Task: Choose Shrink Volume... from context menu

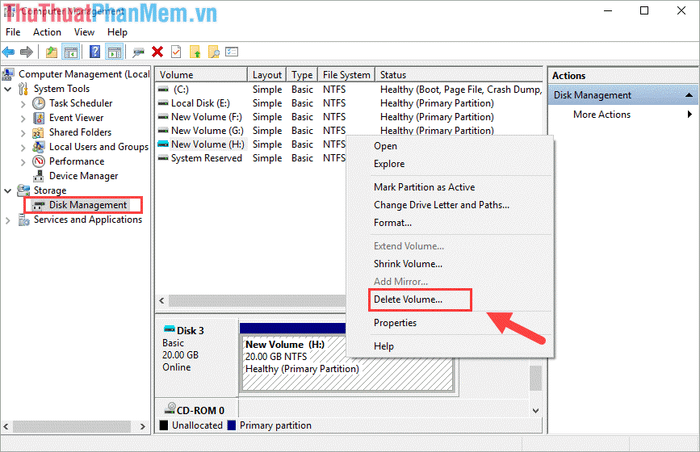Action: [x=450, y=264]
